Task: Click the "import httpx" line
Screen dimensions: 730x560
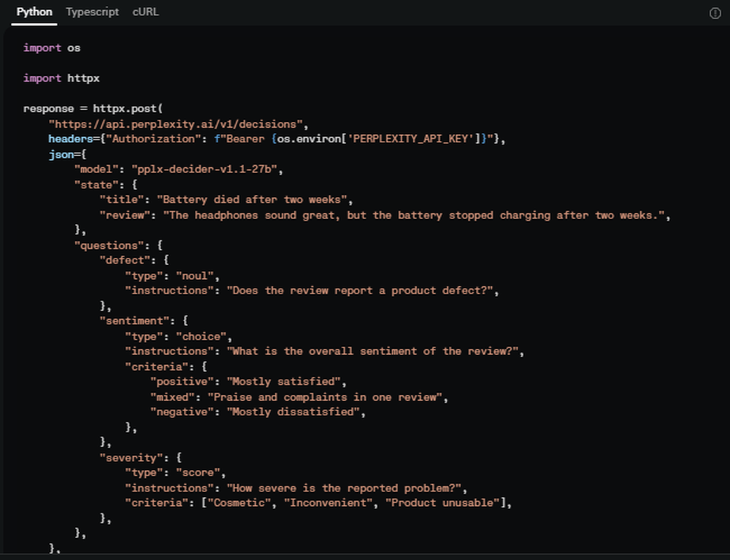Action: [61, 78]
